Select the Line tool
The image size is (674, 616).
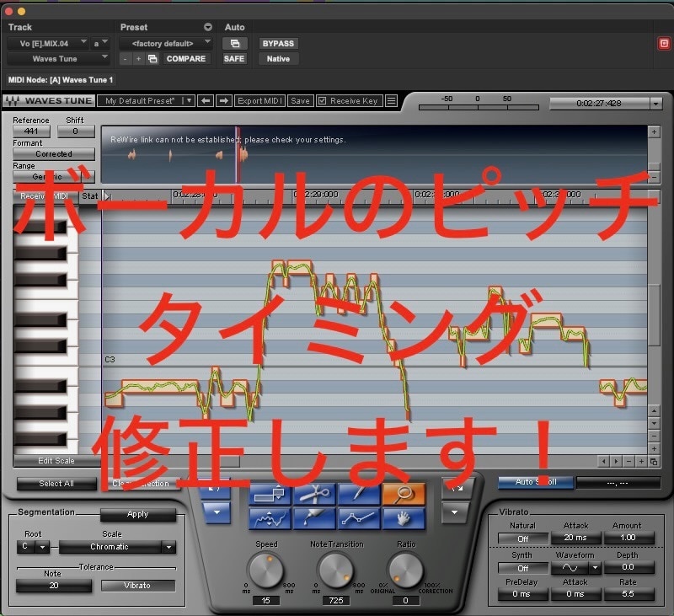(x=360, y=518)
